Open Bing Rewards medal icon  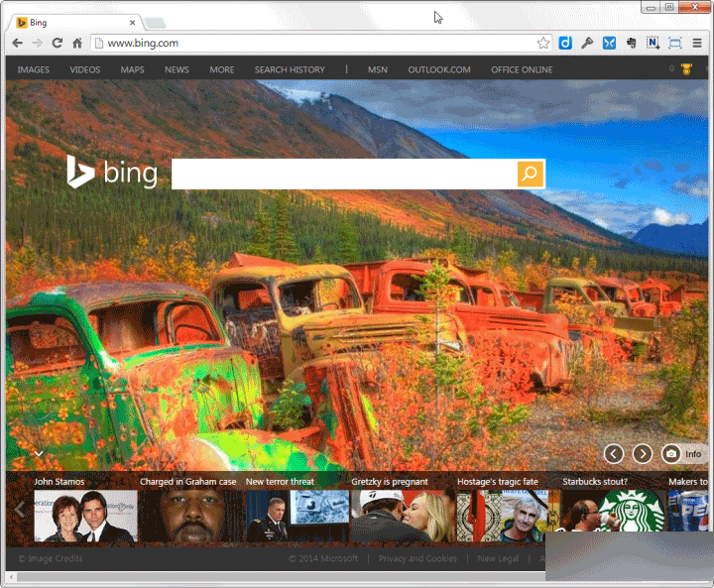click(x=686, y=69)
